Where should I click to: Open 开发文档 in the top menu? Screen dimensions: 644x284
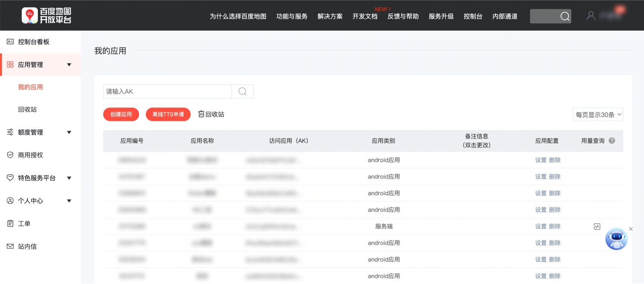365,16
